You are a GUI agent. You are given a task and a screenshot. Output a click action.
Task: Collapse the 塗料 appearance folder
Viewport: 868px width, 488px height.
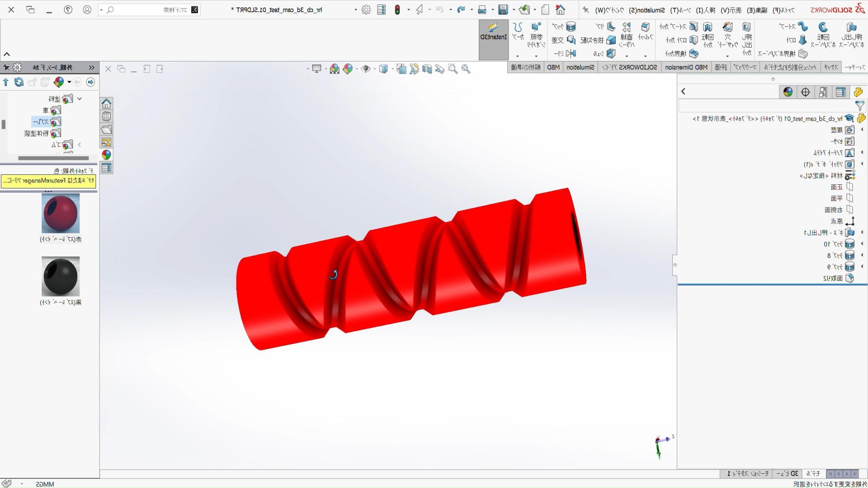80,99
